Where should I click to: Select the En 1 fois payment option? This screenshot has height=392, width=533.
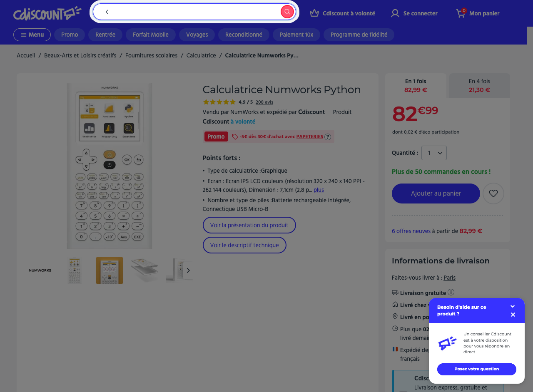pos(415,85)
